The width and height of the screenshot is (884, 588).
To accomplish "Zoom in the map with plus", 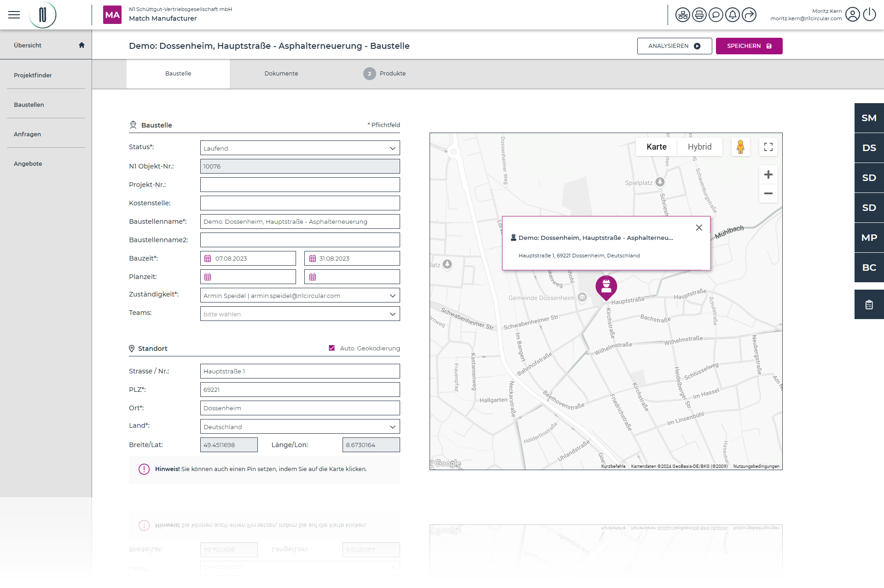I will 768,175.
